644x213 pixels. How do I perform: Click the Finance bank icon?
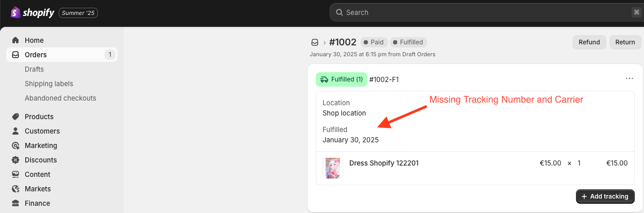coord(15,203)
